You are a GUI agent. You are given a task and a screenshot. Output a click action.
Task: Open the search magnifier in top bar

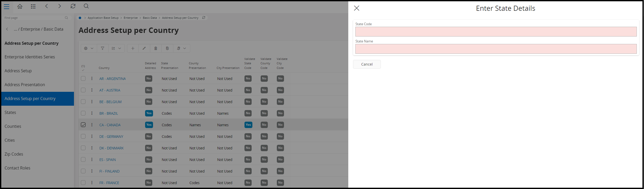[x=86, y=6]
